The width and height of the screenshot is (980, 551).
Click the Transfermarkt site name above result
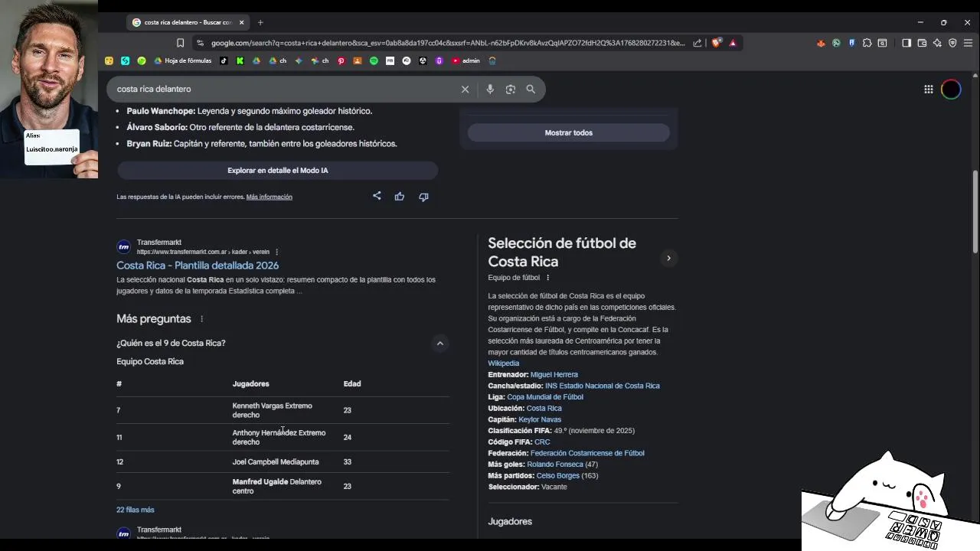click(x=159, y=243)
